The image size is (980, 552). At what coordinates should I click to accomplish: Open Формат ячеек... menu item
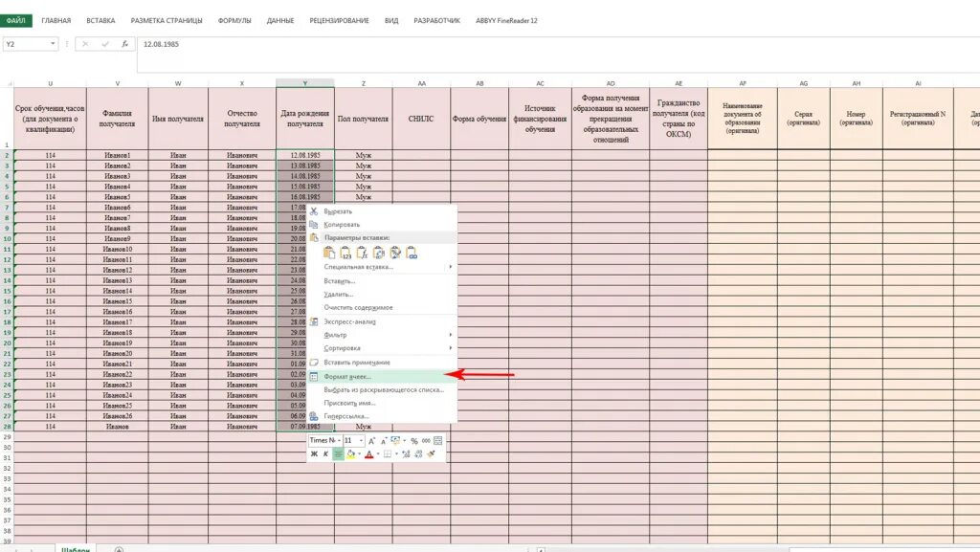(x=382, y=377)
